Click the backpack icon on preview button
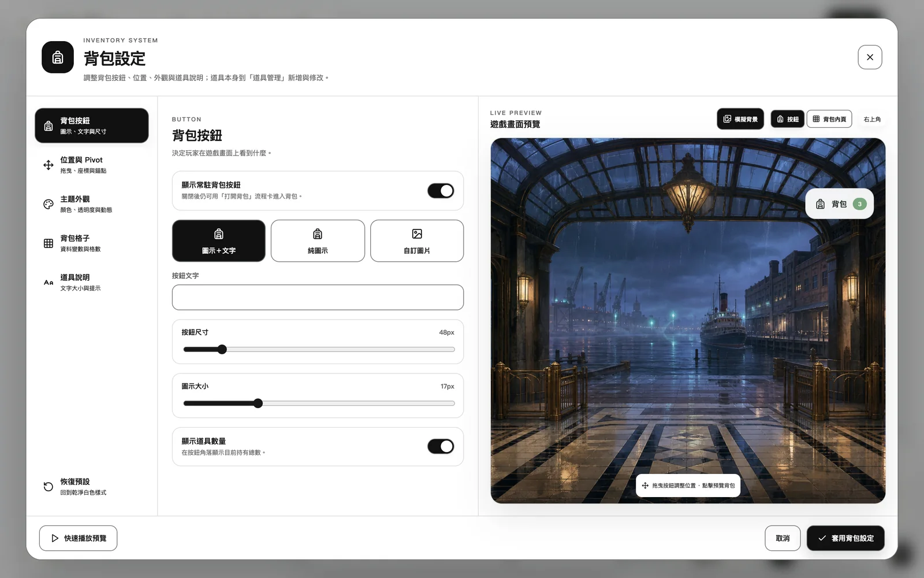This screenshot has width=924, height=578. 820,204
